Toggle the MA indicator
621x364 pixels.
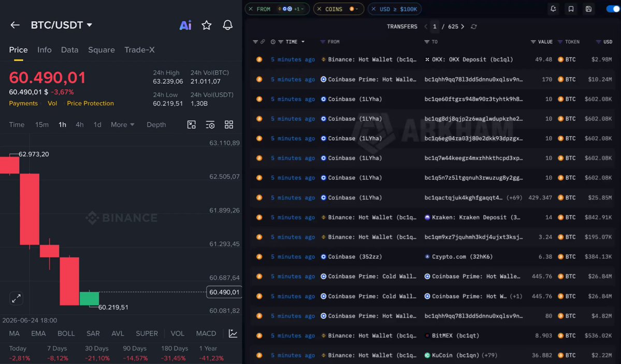tap(15, 333)
